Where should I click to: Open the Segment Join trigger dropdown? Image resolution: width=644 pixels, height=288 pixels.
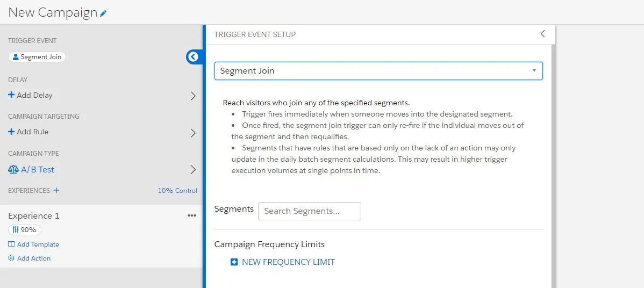click(378, 71)
